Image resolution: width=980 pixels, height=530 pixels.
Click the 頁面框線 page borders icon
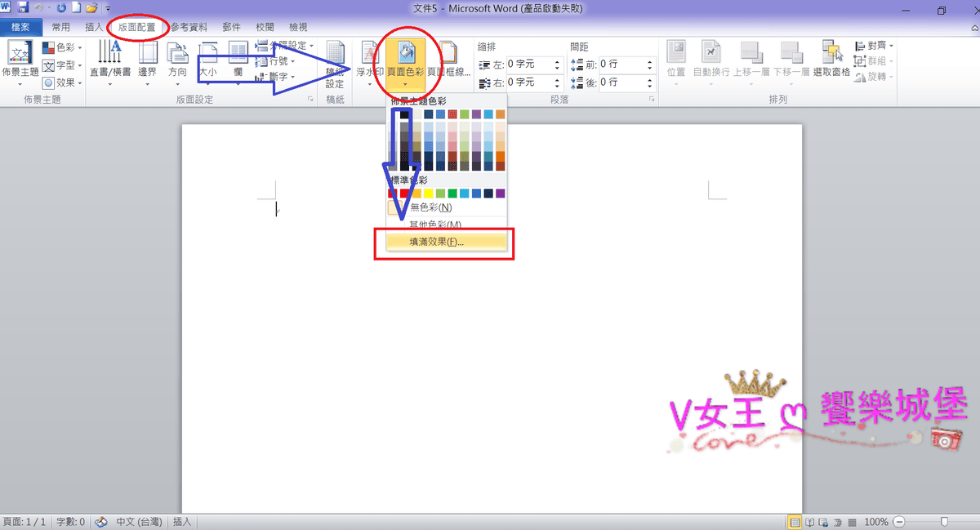tap(448, 59)
